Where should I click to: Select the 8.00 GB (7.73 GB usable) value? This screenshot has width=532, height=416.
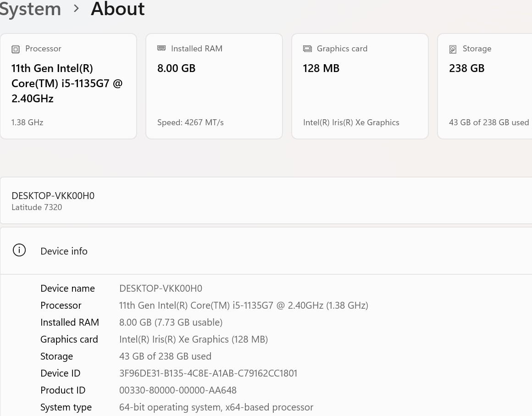[x=171, y=322]
